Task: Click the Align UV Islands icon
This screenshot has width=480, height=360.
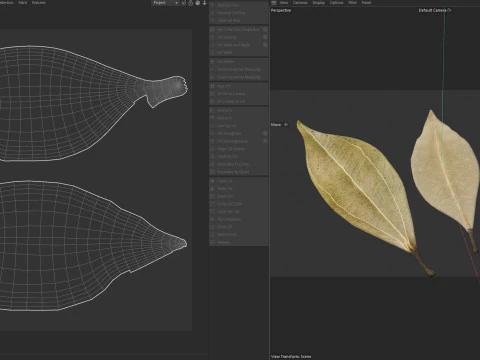Action: point(212,149)
